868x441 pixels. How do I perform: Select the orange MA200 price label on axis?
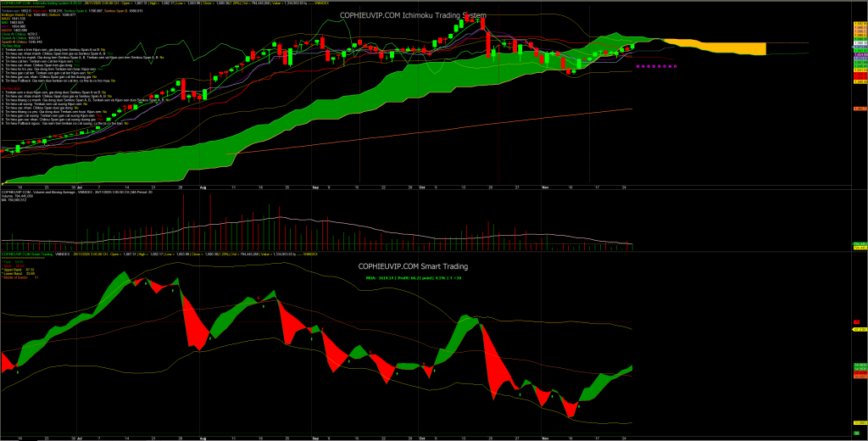point(858,109)
